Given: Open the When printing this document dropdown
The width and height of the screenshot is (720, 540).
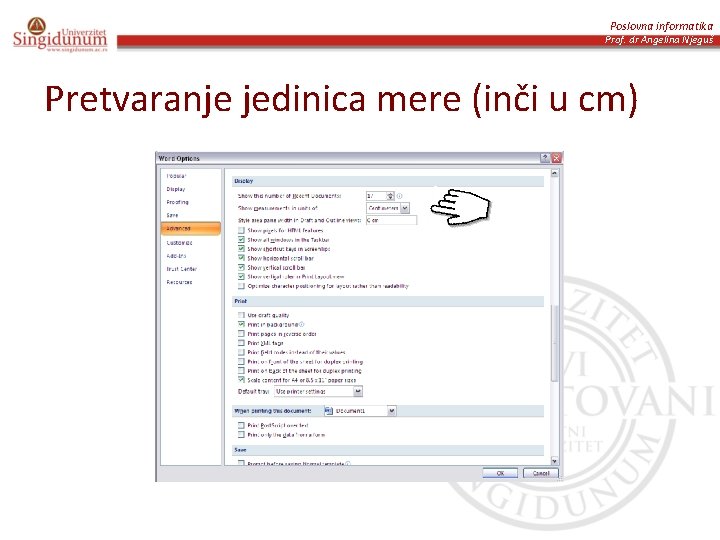Looking at the screenshot, I should point(360,411).
